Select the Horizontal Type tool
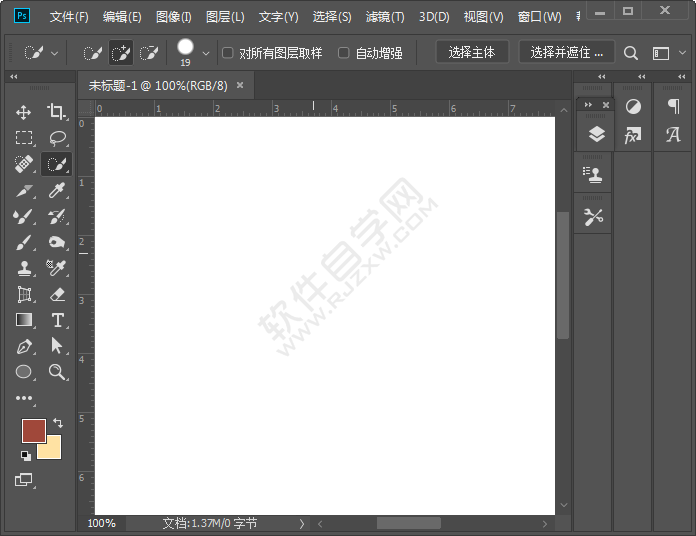Screen dimensions: 696x536 57,320
